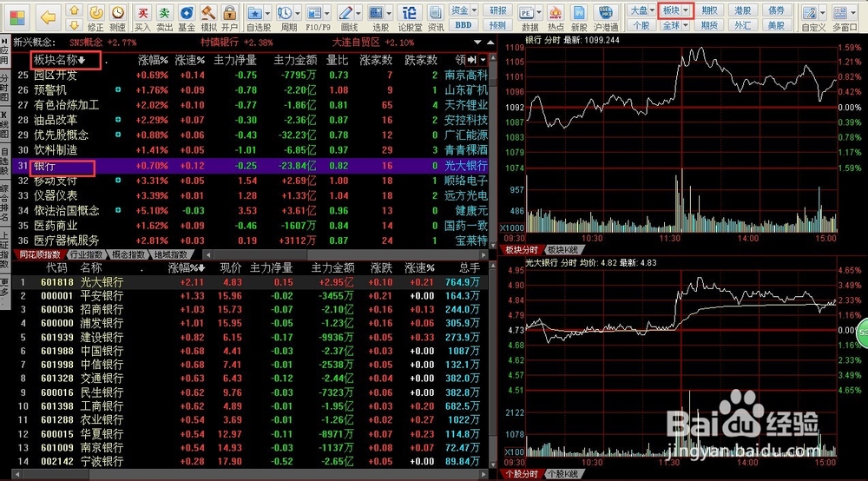Expand the 全球 dropdown arrow

687,25
